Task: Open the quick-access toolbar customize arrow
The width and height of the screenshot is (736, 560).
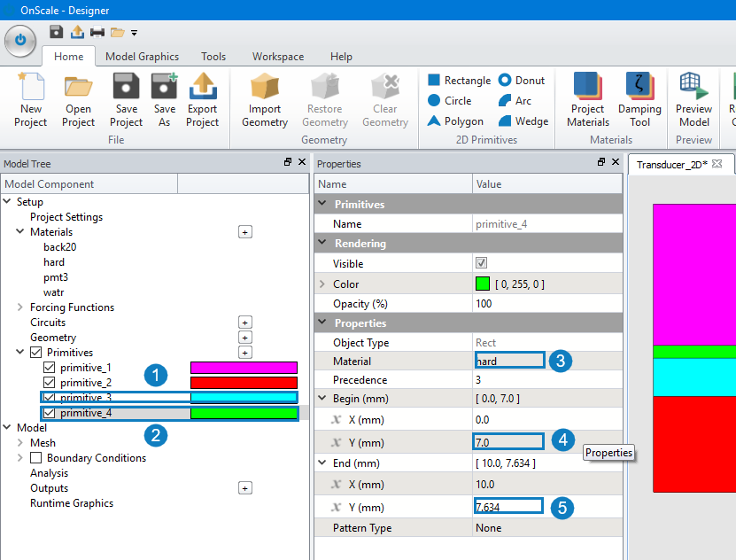Action: click(x=135, y=33)
